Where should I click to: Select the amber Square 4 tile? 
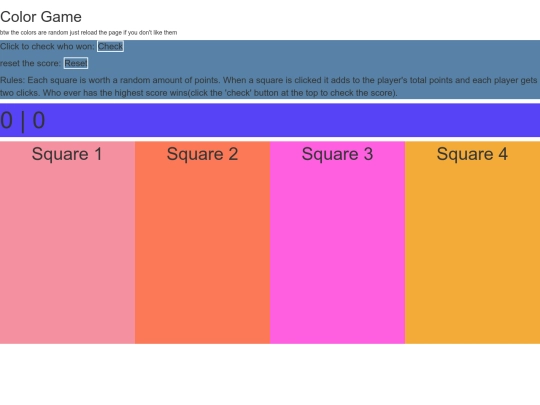[x=472, y=242]
